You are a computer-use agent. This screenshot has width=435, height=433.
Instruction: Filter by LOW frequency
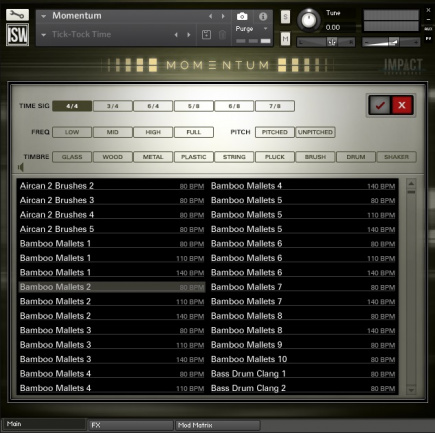(x=72, y=132)
